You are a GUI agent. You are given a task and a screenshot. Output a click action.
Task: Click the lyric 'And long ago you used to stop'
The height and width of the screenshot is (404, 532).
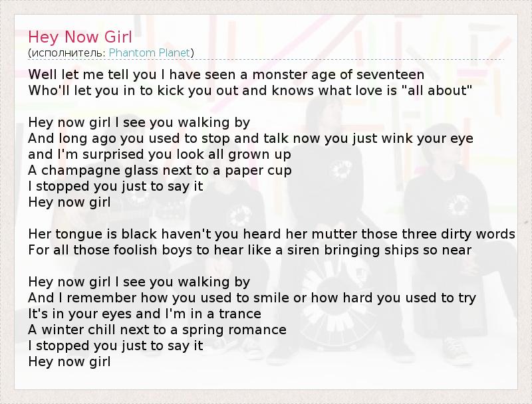[x=251, y=138]
